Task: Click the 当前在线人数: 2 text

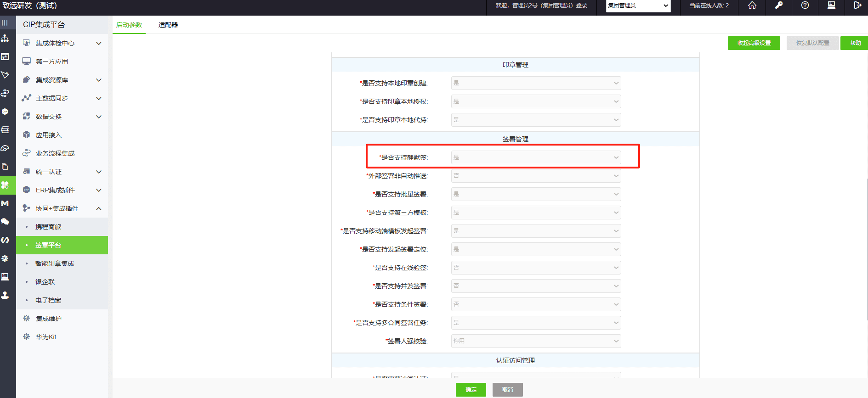Action: [x=709, y=6]
